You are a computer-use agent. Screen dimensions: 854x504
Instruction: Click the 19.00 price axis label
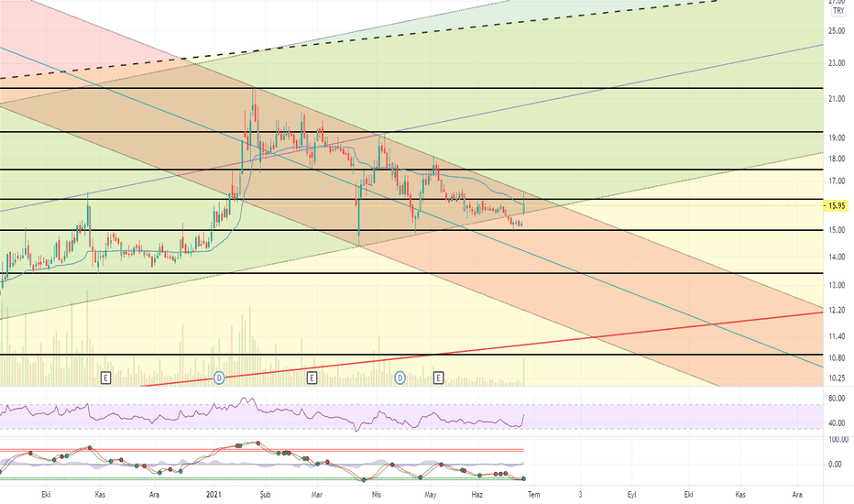[837, 137]
